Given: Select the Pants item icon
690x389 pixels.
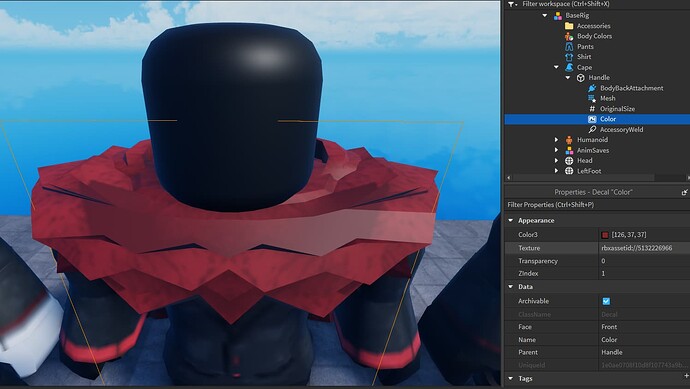Looking at the screenshot, I should [569, 47].
